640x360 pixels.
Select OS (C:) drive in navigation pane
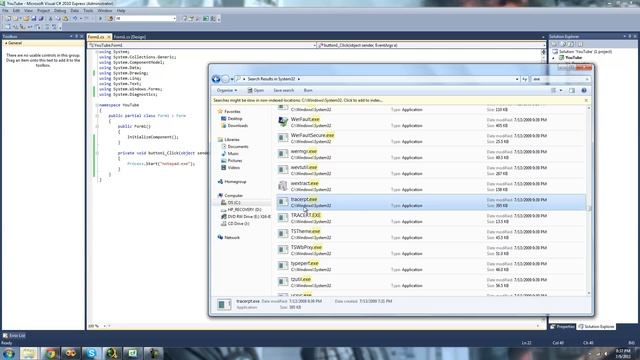[x=231, y=202]
